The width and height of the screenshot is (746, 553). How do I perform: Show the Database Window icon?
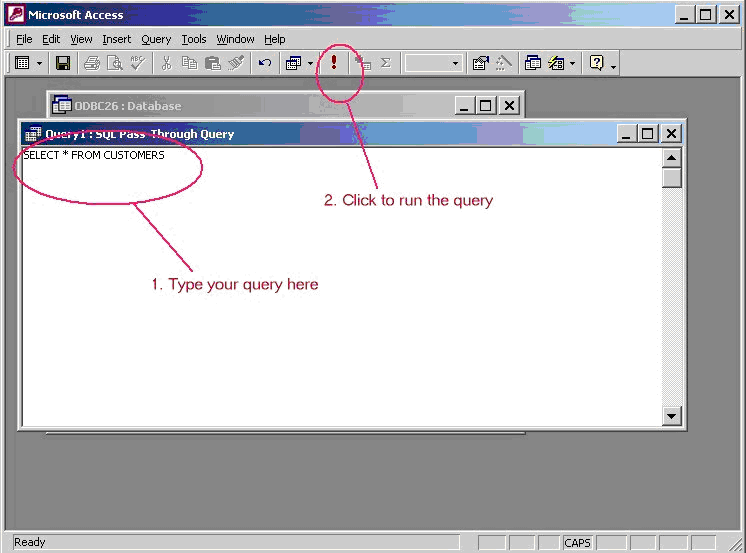pyautogui.click(x=532, y=63)
